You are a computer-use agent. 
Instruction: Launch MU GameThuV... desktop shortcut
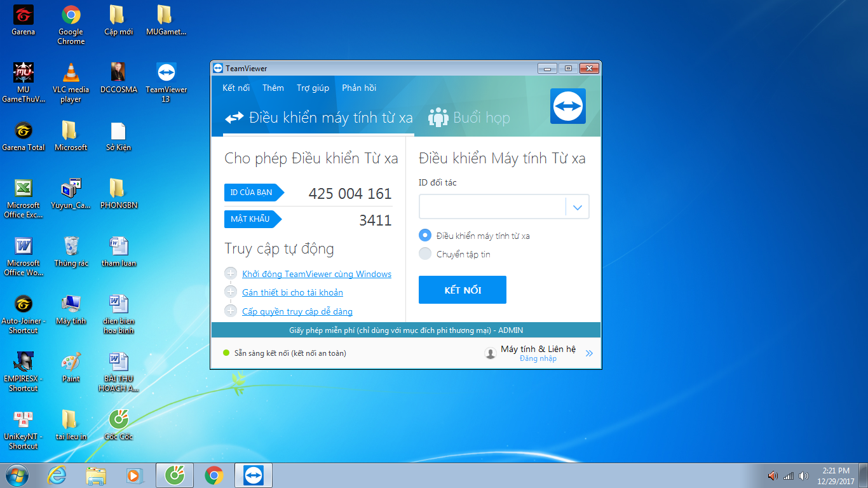[x=24, y=83]
